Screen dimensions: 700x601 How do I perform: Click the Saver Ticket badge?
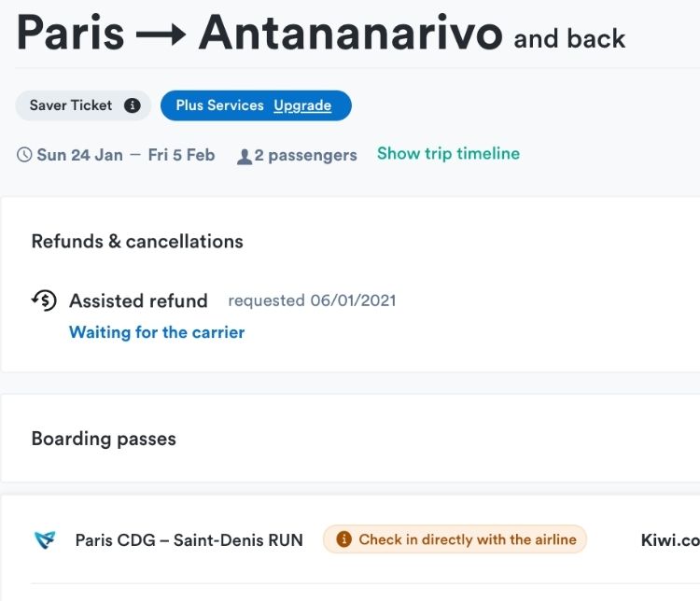[83, 105]
